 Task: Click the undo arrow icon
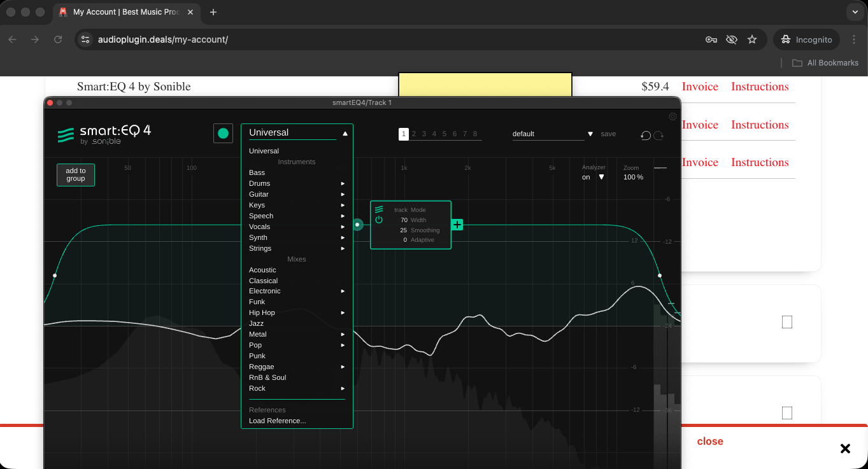coord(645,135)
